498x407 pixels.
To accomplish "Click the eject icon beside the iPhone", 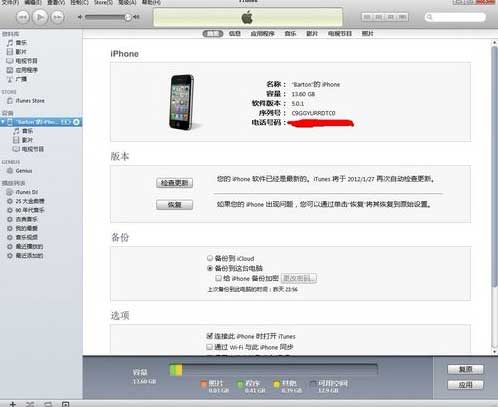I will click(76, 122).
